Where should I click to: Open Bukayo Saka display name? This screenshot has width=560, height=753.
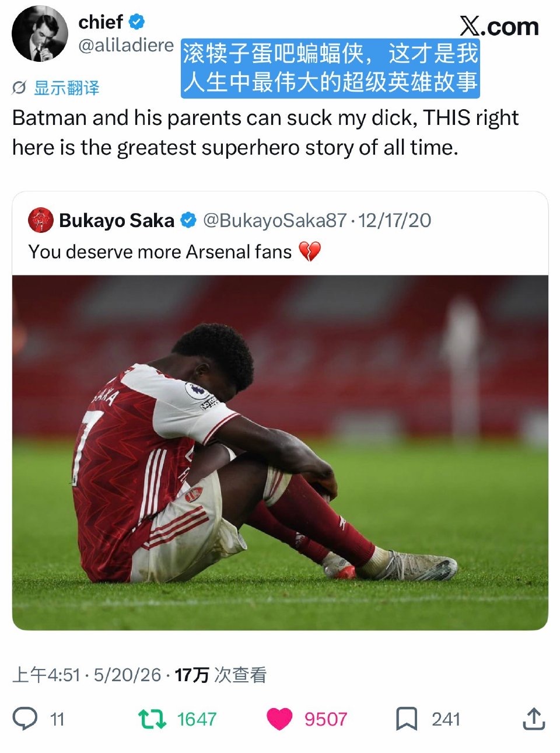pyautogui.click(x=117, y=221)
